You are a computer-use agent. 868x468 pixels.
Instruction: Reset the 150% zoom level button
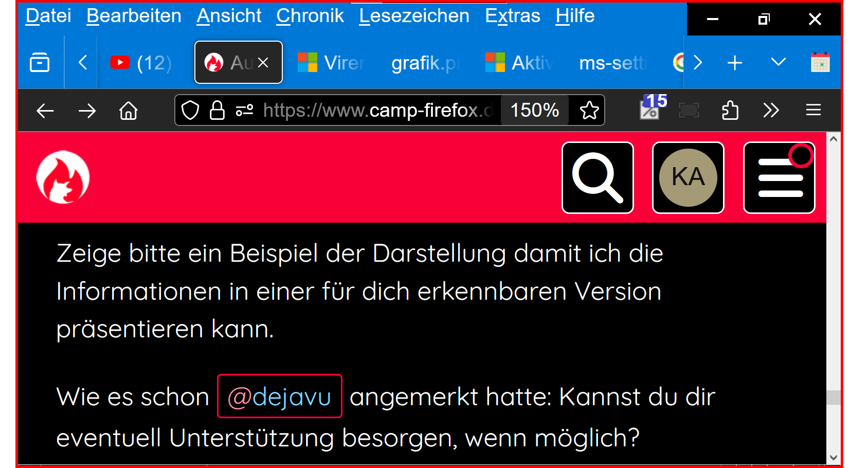535,110
